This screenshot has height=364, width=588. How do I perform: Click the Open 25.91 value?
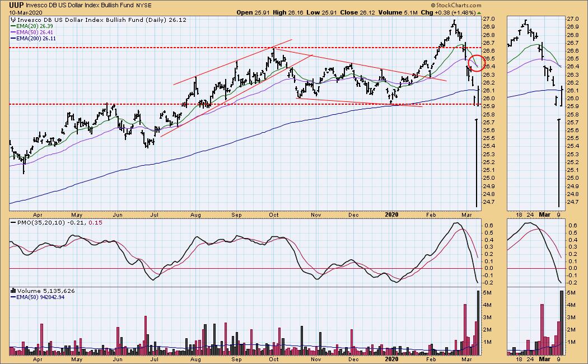[x=253, y=12]
